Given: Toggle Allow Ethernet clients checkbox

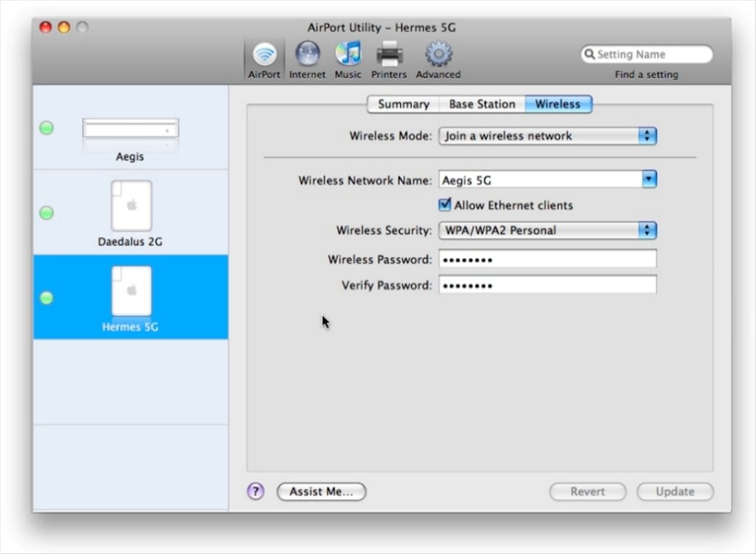Looking at the screenshot, I should click(x=445, y=205).
